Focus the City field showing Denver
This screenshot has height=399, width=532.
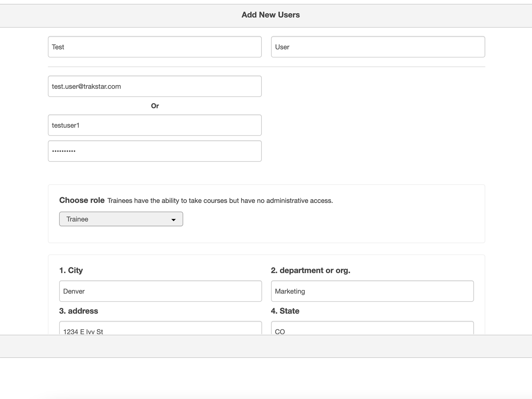[x=160, y=291]
